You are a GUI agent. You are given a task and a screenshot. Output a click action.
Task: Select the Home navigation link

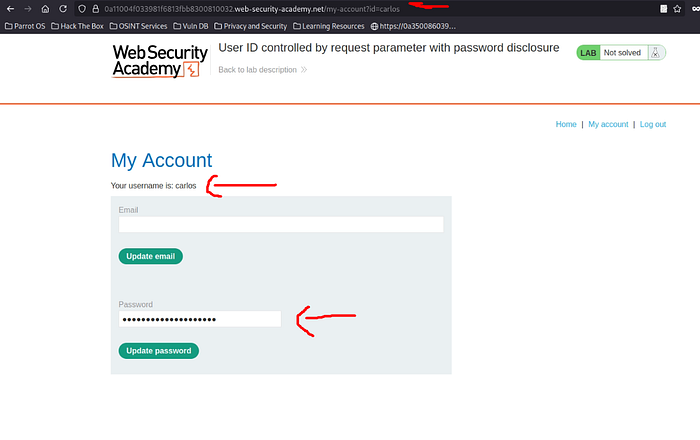click(x=566, y=124)
